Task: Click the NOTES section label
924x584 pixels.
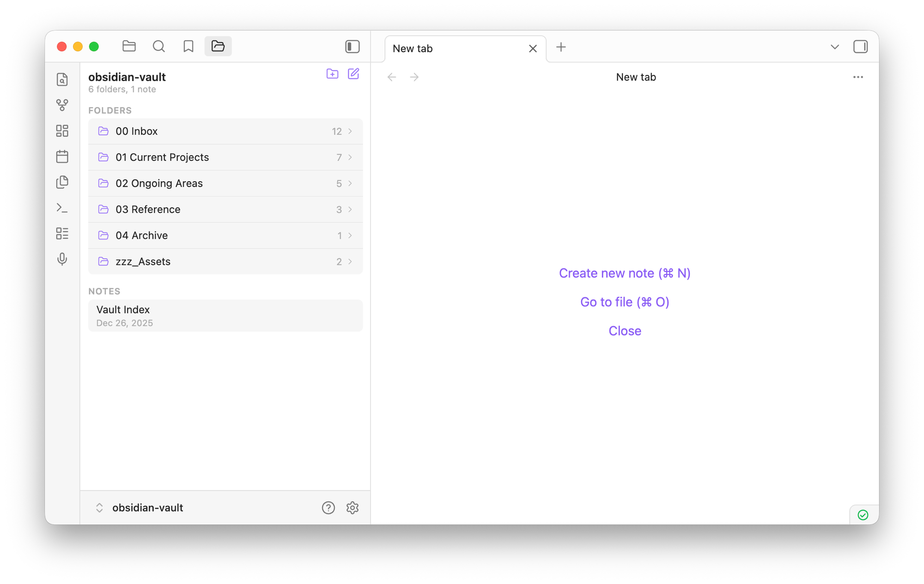Action: click(x=104, y=291)
